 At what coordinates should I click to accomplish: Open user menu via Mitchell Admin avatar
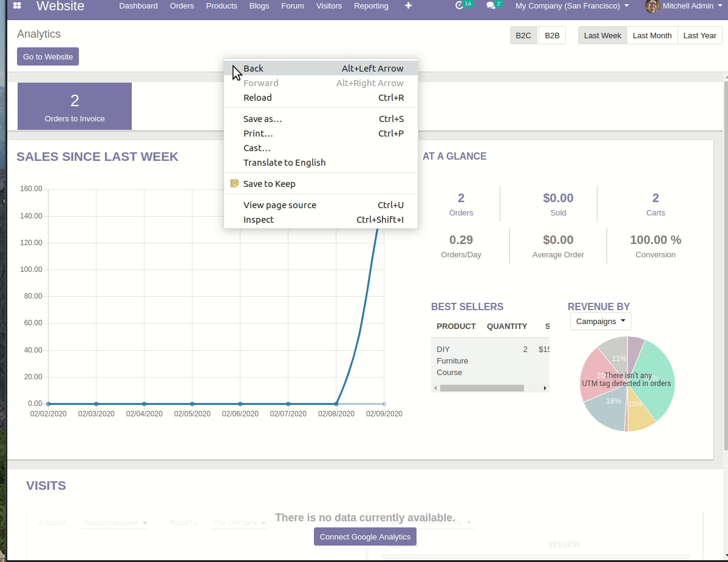coord(651,7)
